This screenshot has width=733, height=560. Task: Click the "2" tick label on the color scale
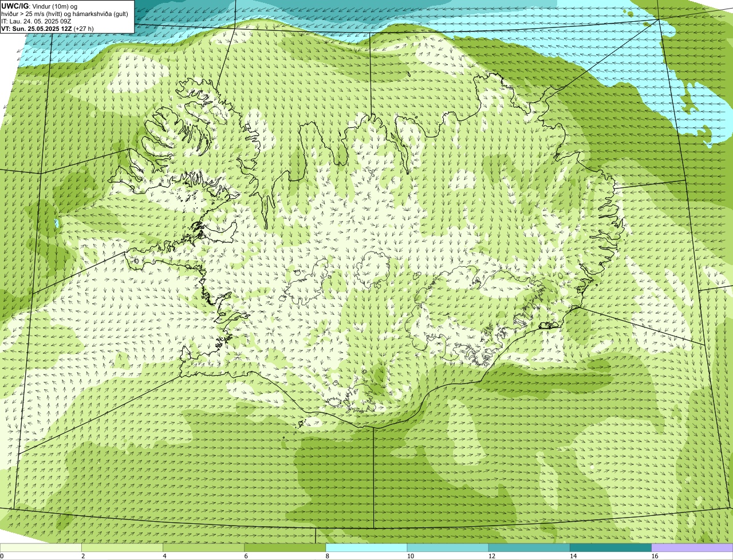click(x=83, y=556)
